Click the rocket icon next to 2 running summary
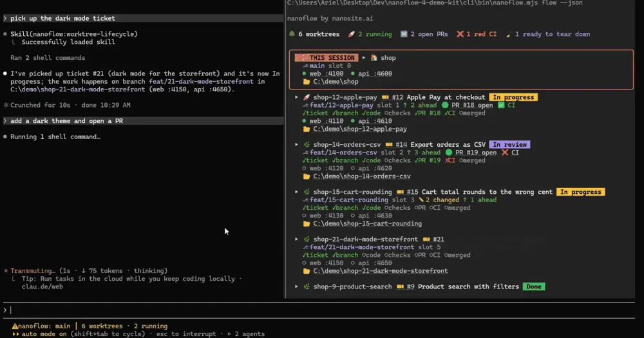Image resolution: width=644 pixels, height=338 pixels. coord(351,34)
